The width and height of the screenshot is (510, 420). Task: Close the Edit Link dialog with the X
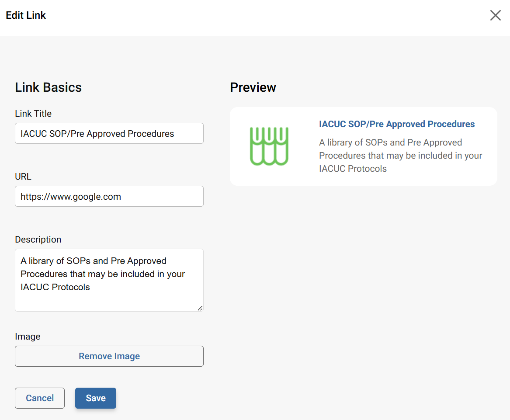tap(495, 15)
